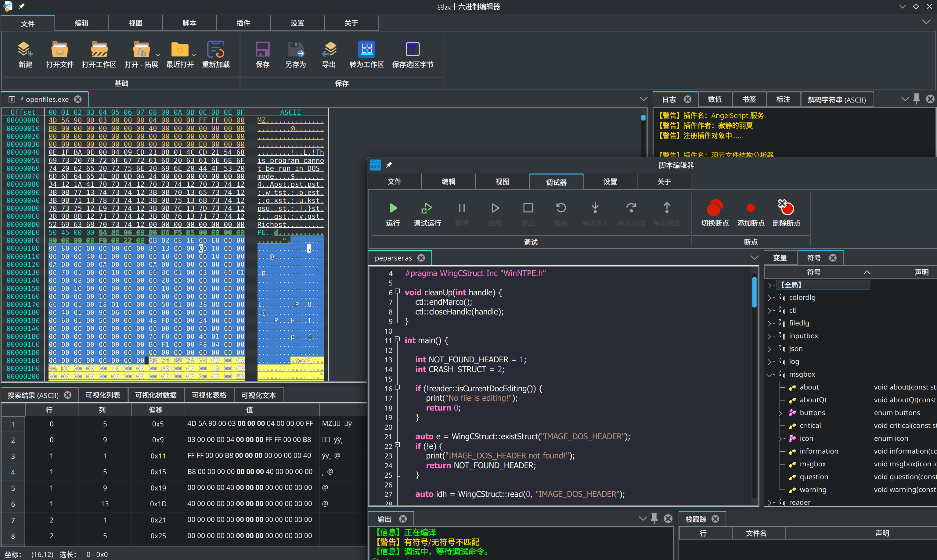
Task: Save with the 保存 floppy icon
Action: pyautogui.click(x=262, y=49)
